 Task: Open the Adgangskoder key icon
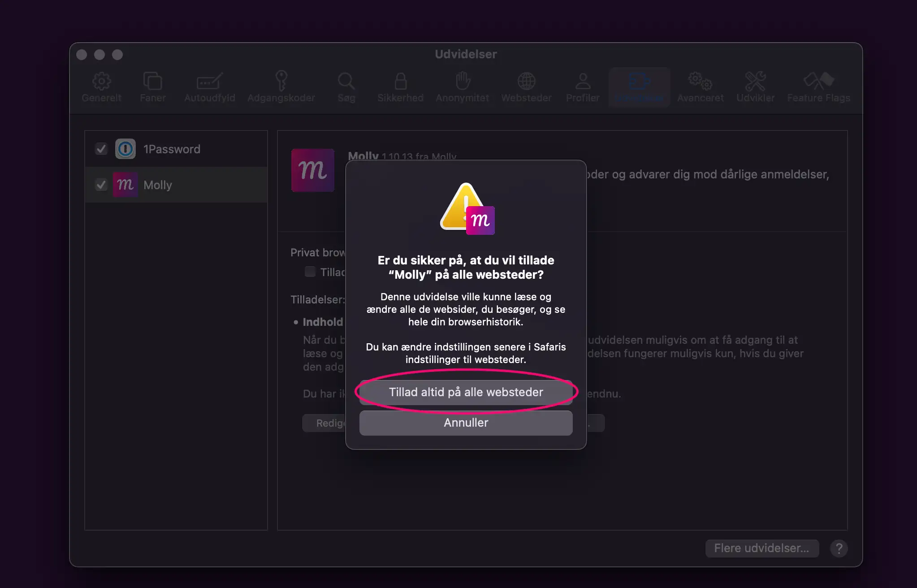(281, 82)
